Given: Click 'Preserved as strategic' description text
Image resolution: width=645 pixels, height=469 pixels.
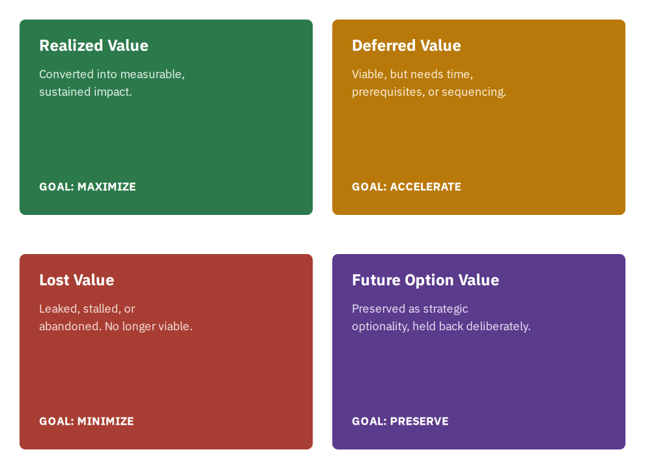Looking at the screenshot, I should point(410,309).
